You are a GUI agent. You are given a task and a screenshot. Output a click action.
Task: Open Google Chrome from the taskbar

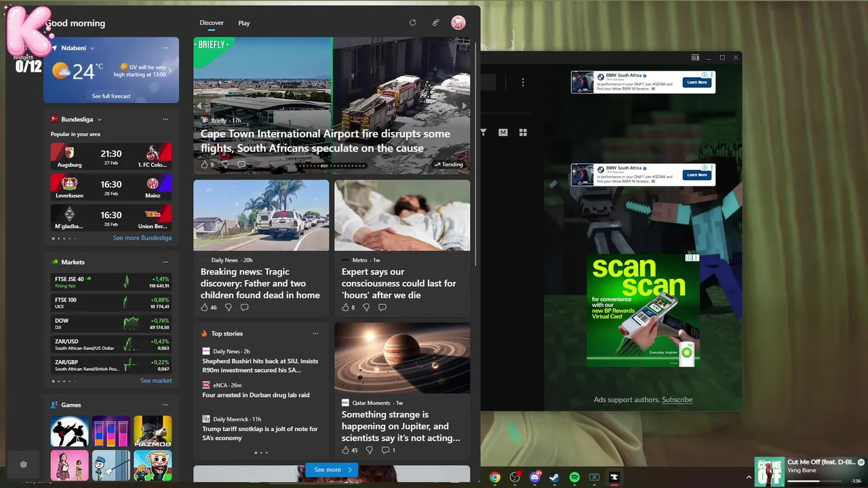(x=495, y=477)
